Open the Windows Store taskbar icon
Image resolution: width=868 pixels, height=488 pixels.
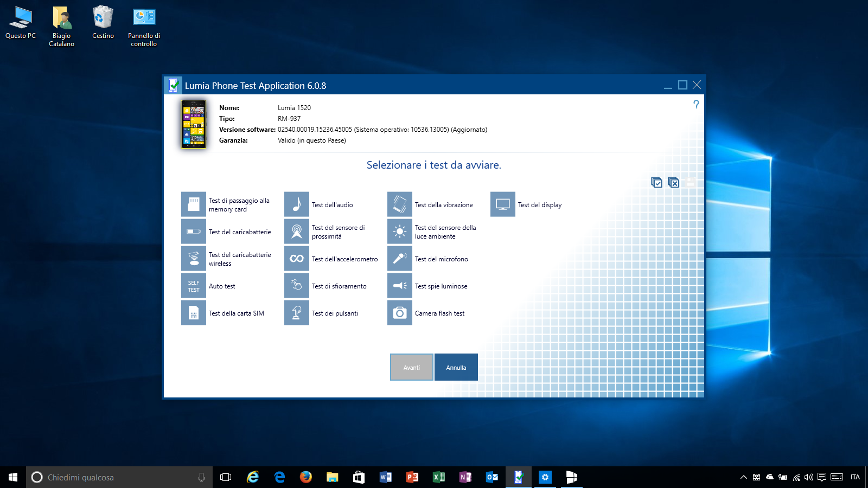pyautogui.click(x=359, y=477)
